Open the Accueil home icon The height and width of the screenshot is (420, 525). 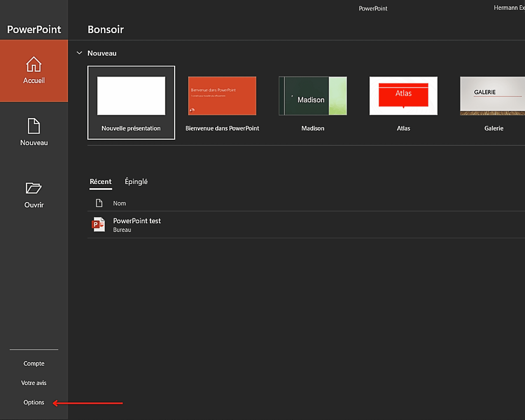click(34, 64)
